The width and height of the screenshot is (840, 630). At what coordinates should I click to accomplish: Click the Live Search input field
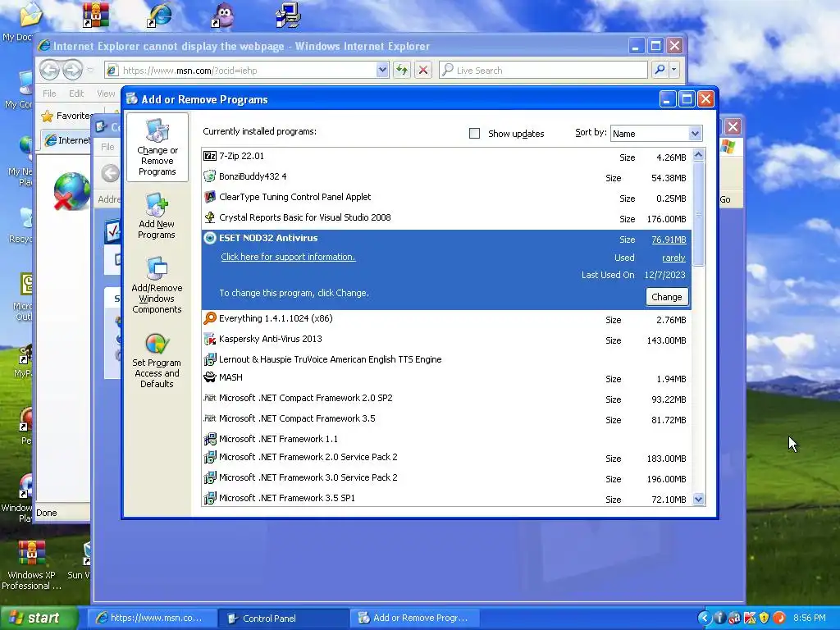[543, 71]
